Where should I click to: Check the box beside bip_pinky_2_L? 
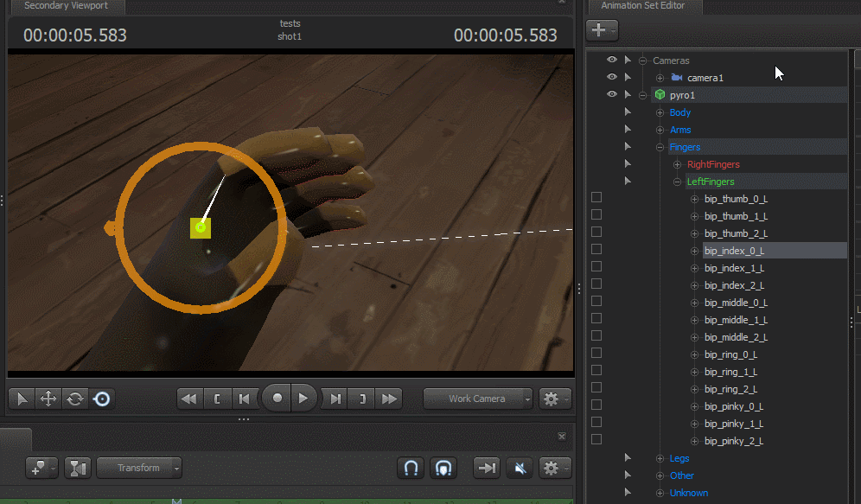596,439
